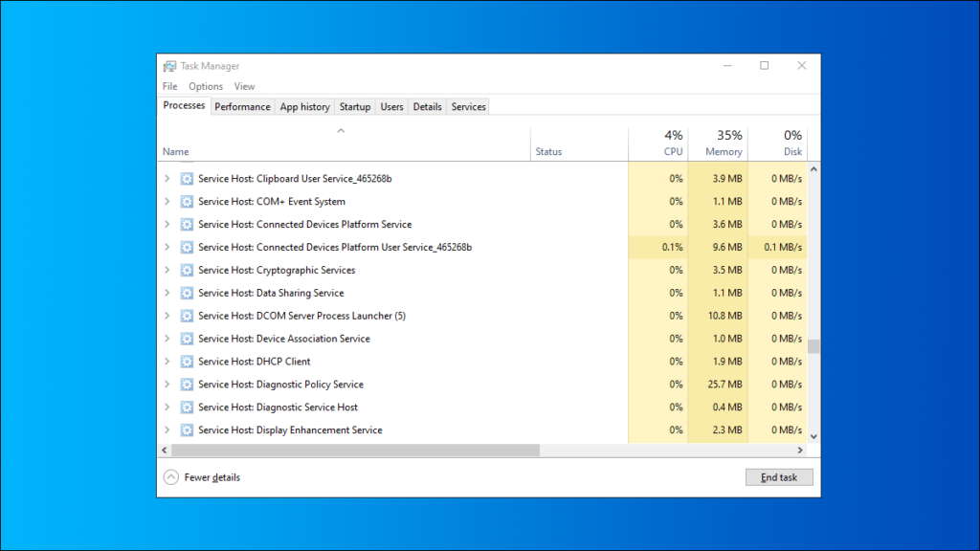Viewport: 980px width, 551px height.
Task: Sort processes by Memory column
Action: [718, 145]
